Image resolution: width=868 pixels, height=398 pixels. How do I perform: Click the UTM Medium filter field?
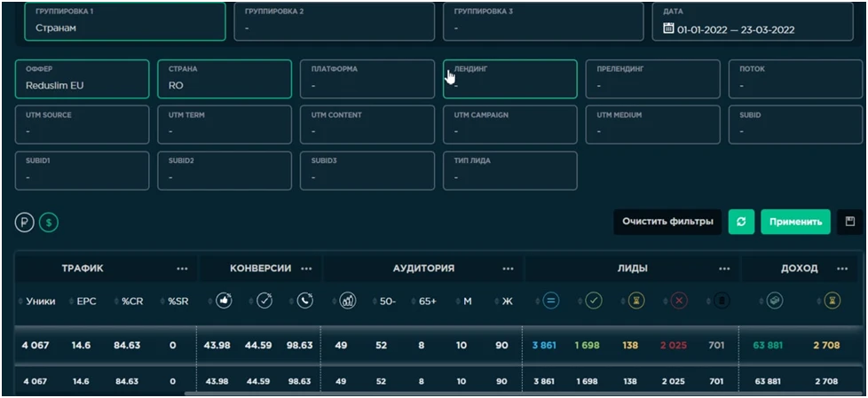pyautogui.click(x=653, y=125)
